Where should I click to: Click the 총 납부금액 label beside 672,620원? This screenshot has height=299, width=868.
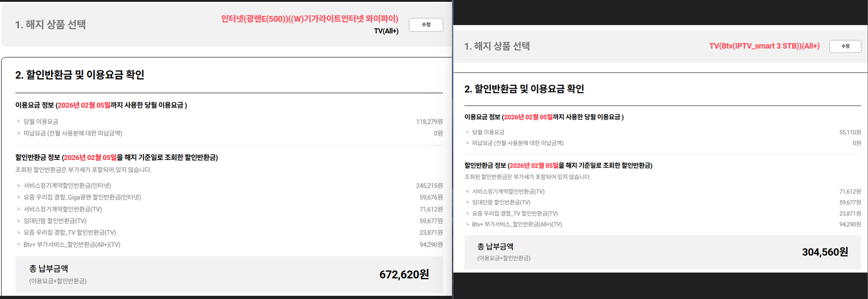[x=49, y=269]
